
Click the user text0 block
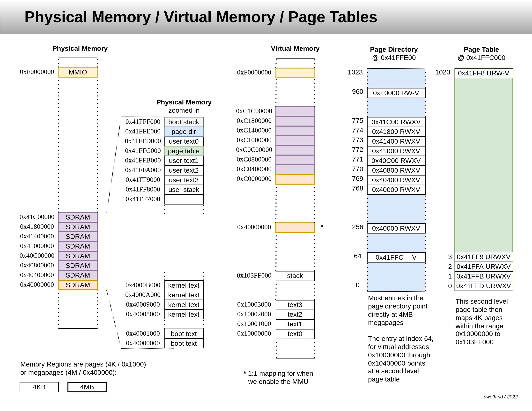[x=184, y=141]
